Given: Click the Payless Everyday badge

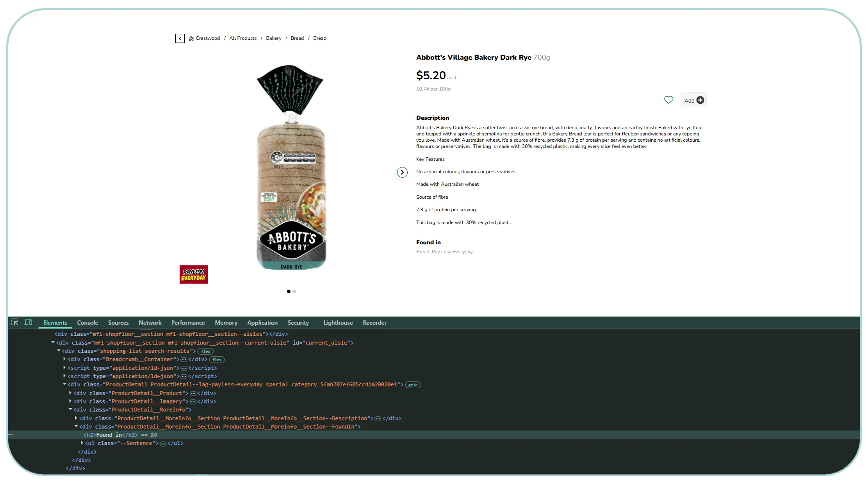Looking at the screenshot, I should tap(194, 275).
